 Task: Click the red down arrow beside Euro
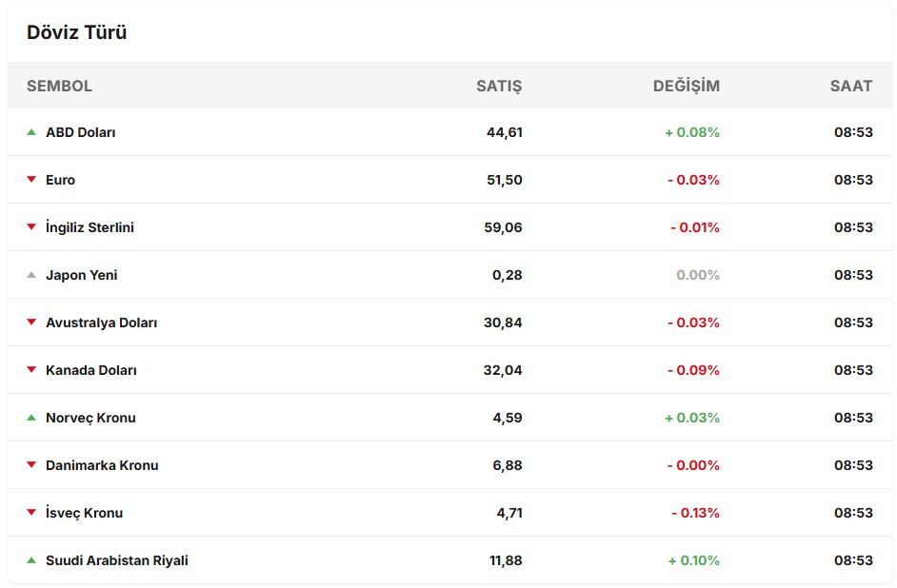31,180
